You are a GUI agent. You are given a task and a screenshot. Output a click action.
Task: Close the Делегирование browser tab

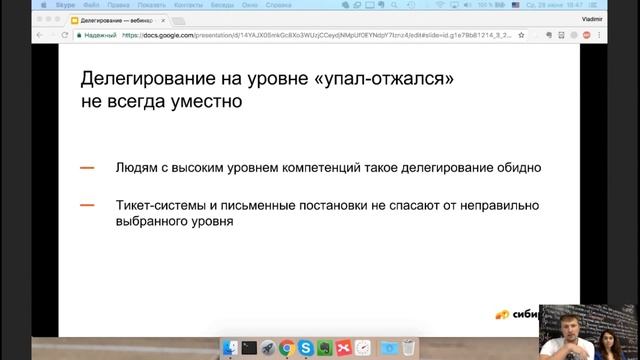163,20
